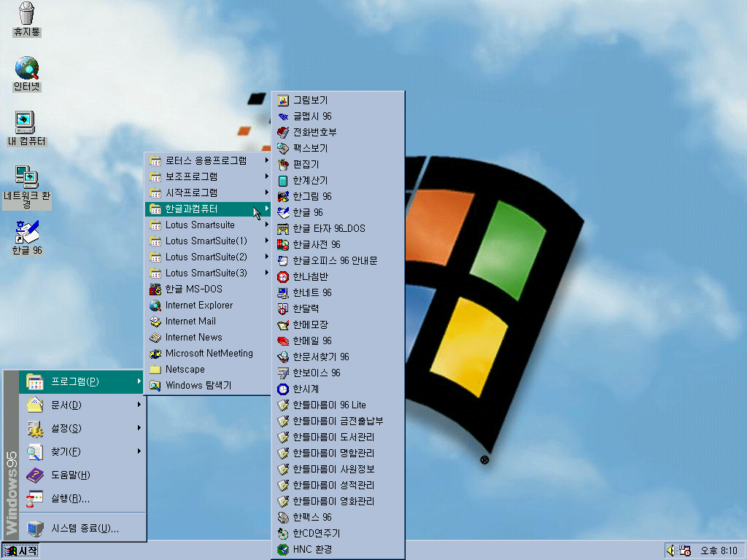The width and height of the screenshot is (747, 560).
Task: Expand Lotus SmartSuite(1) submenu
Action: pyautogui.click(x=208, y=241)
